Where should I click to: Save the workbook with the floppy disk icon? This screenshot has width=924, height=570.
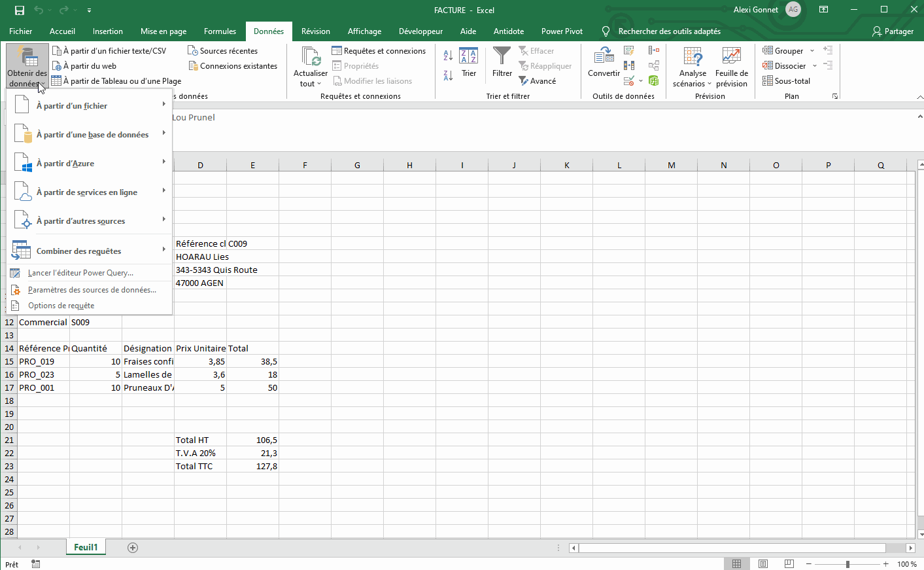point(20,10)
